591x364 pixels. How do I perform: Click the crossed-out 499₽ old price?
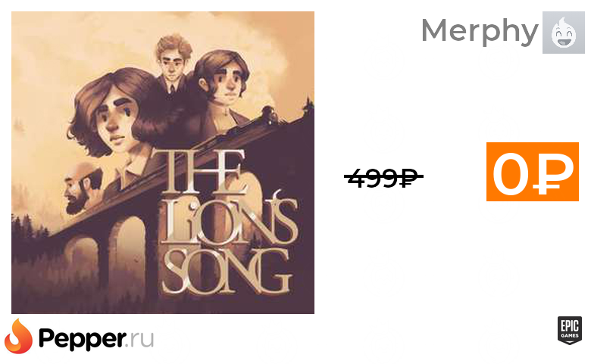tap(383, 177)
